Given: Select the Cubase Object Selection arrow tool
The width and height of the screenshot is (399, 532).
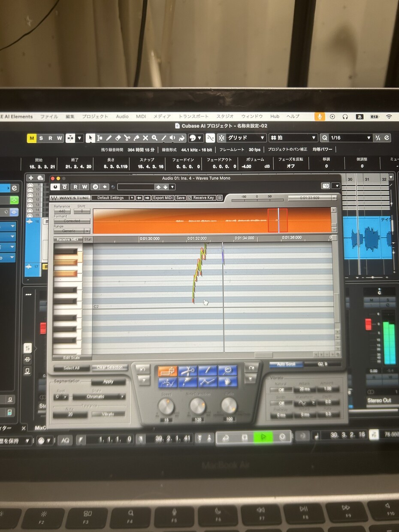Looking at the screenshot, I should tap(90, 138).
